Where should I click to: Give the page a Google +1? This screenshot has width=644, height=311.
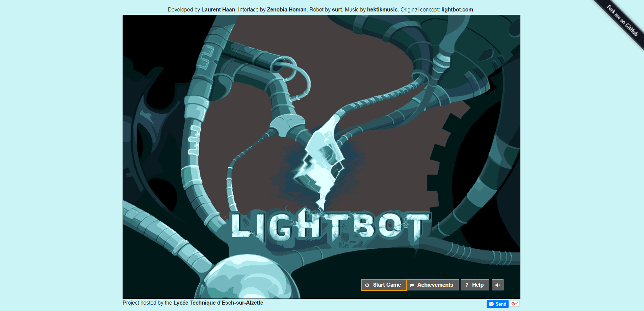point(515,303)
